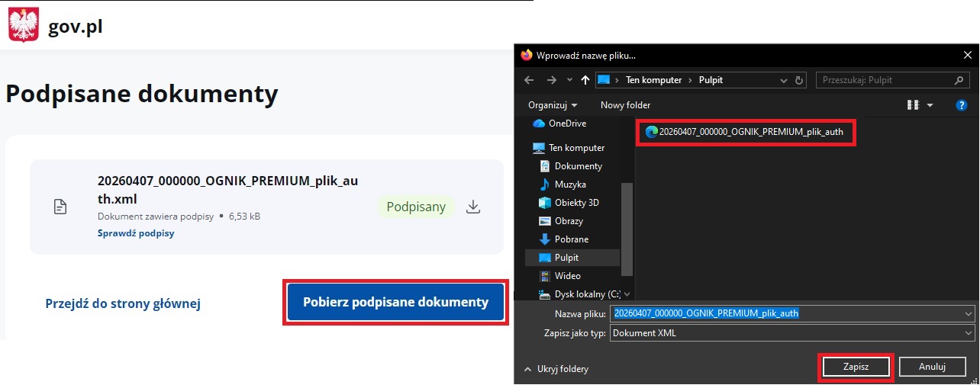Click the forward arrow in file dialog
The height and width of the screenshot is (385, 980).
(552, 80)
